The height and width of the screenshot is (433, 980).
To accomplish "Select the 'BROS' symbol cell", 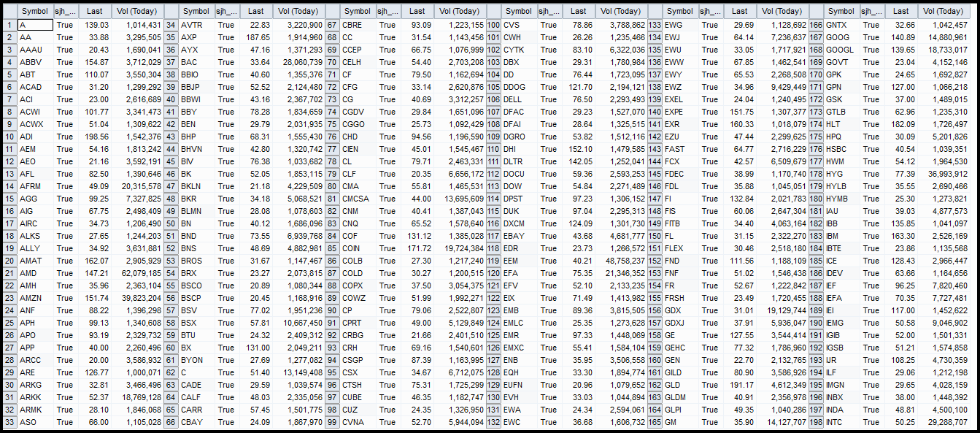I will point(196,261).
